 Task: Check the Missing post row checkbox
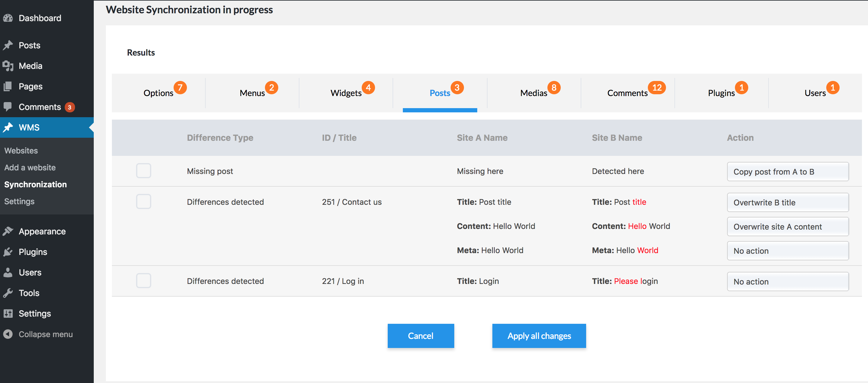pyautogui.click(x=144, y=171)
